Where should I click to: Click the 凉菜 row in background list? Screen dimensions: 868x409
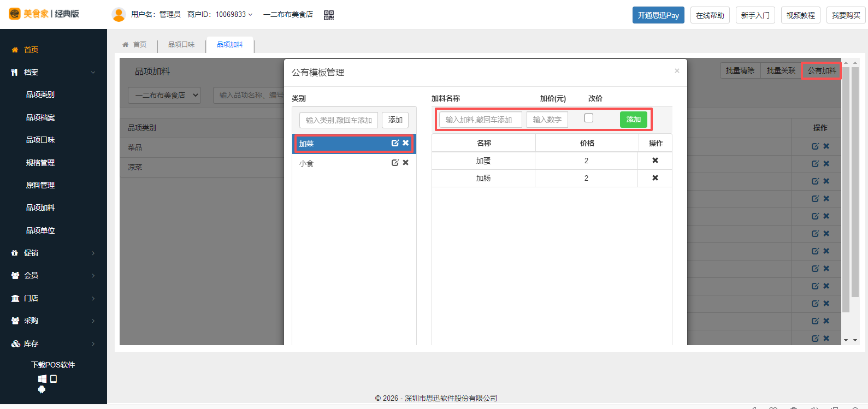[202, 167]
